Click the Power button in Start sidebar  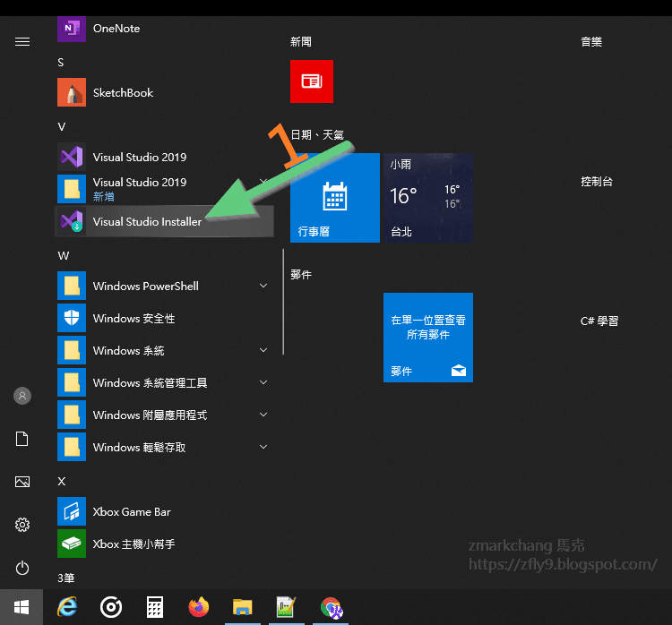pyautogui.click(x=22, y=568)
